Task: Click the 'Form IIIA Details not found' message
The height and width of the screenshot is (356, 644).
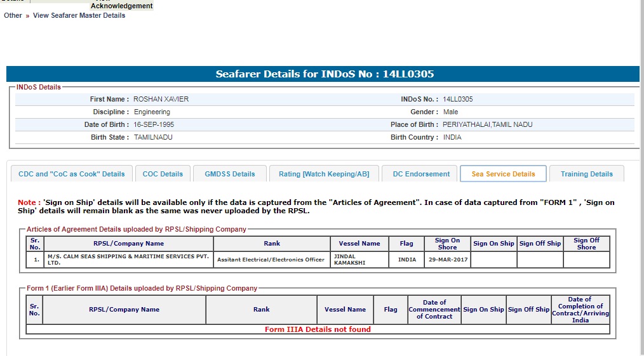Action: (x=318, y=329)
